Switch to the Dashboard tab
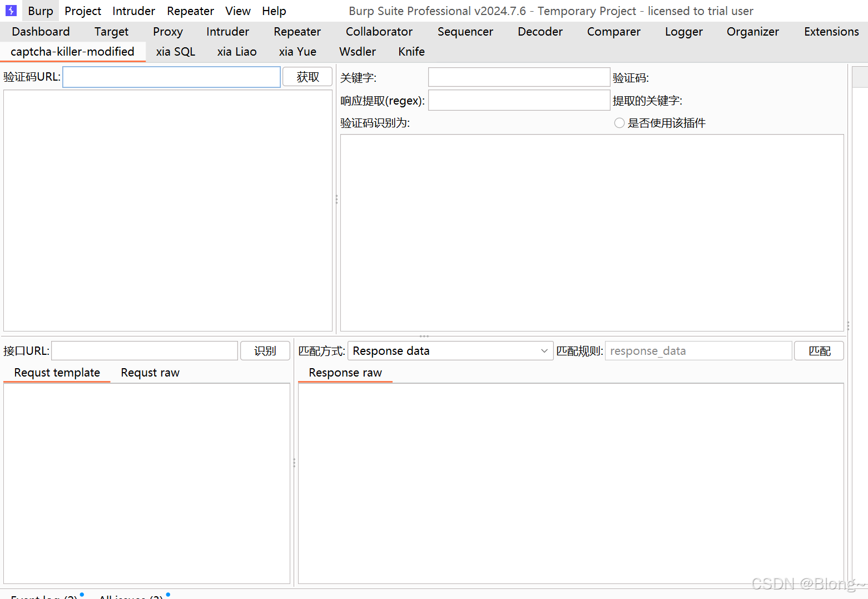This screenshot has height=599, width=868. click(x=41, y=32)
